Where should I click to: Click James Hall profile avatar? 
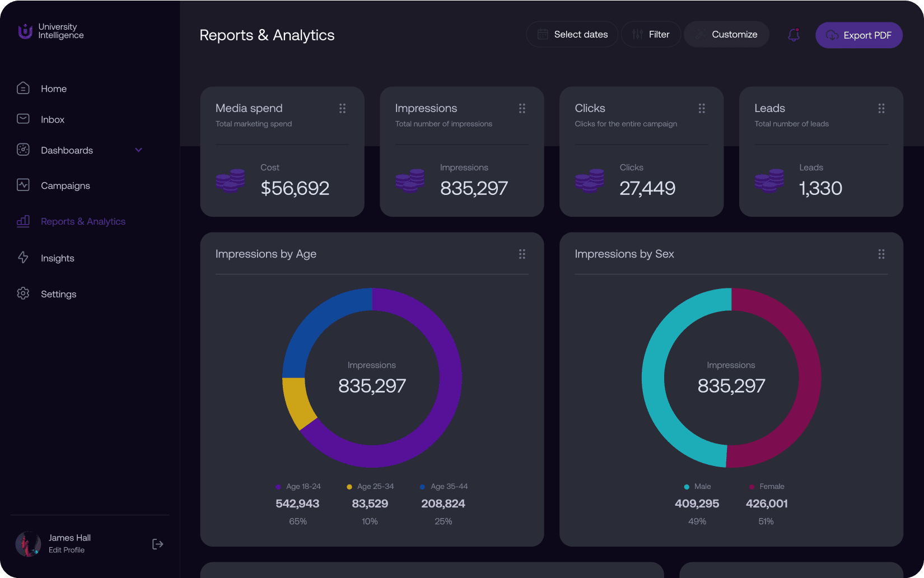[x=28, y=544]
